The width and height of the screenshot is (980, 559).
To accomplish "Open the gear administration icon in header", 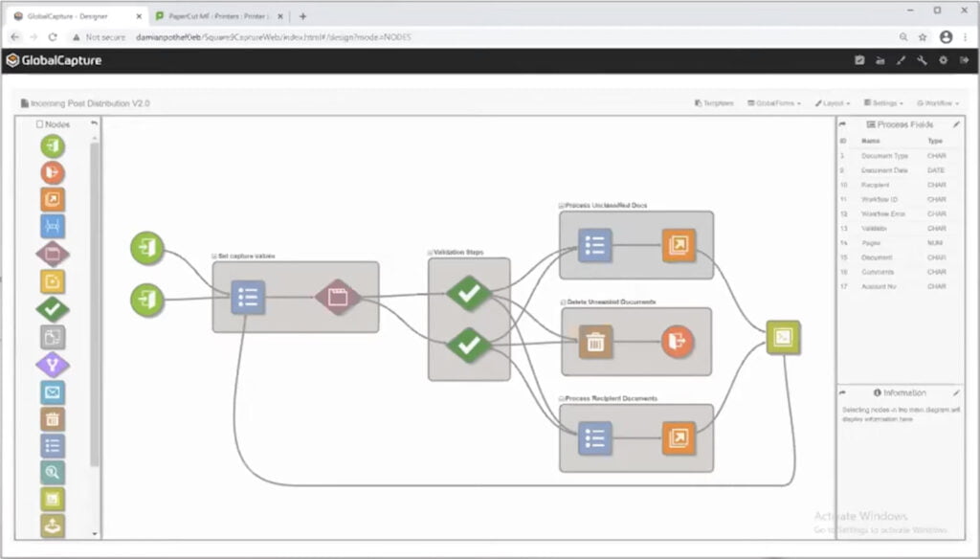I will [943, 60].
